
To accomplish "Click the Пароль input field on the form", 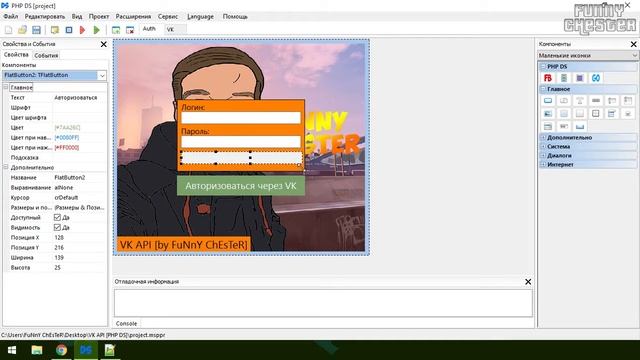I will [x=241, y=142].
